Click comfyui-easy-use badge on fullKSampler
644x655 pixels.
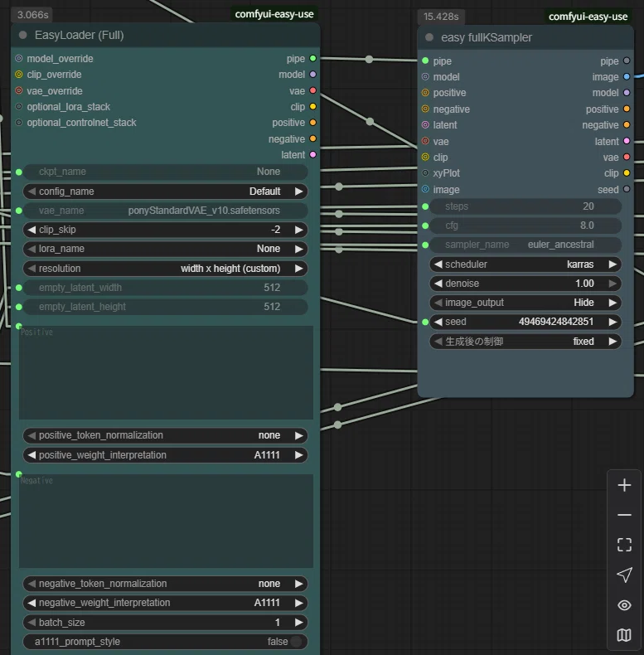coord(588,17)
